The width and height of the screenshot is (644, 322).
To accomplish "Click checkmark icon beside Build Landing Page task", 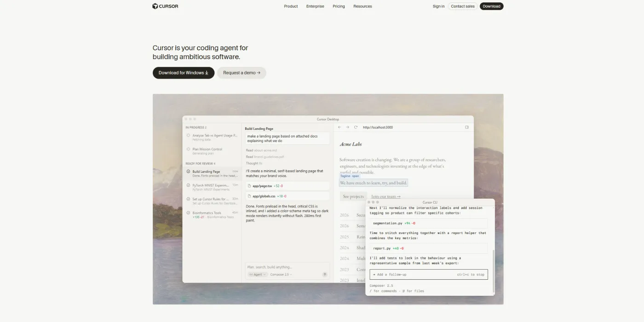I will click(x=188, y=172).
